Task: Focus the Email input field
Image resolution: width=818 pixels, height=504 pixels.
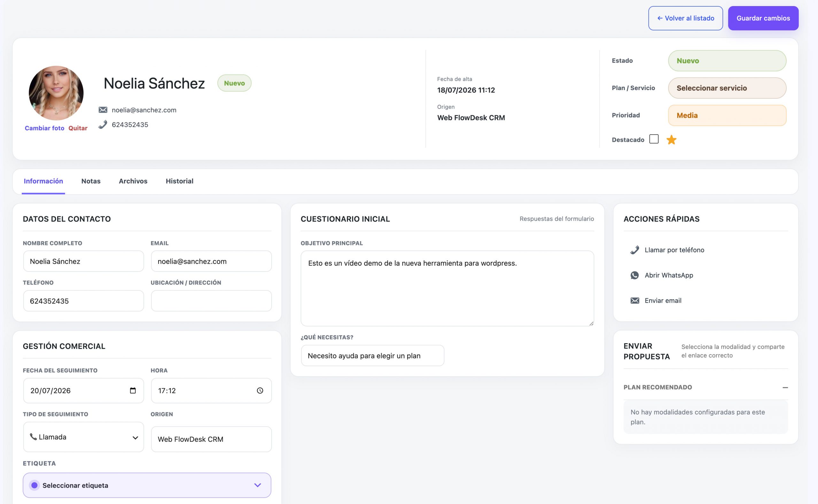Action: (211, 261)
